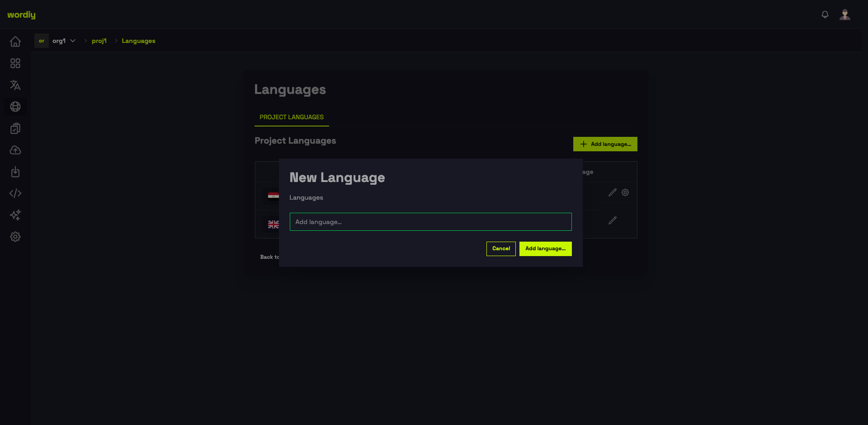Viewport: 868px width, 425px height.
Task: Open settings gear for first language row
Action: (x=625, y=192)
